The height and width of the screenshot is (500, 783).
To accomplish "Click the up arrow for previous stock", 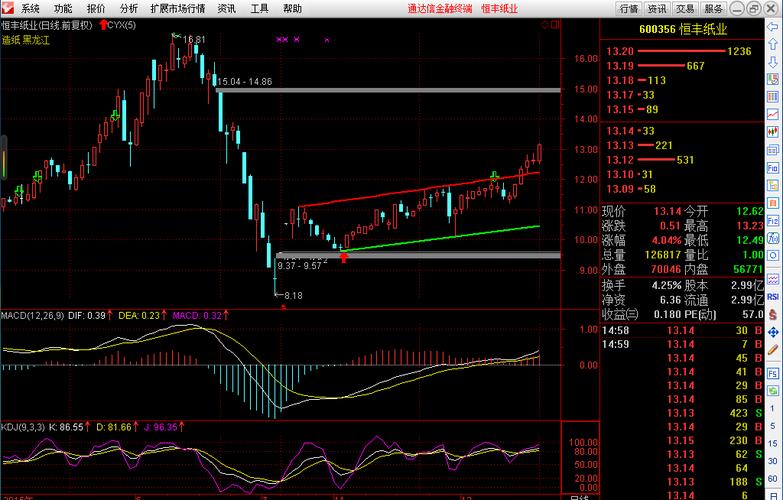I will click(x=773, y=45).
